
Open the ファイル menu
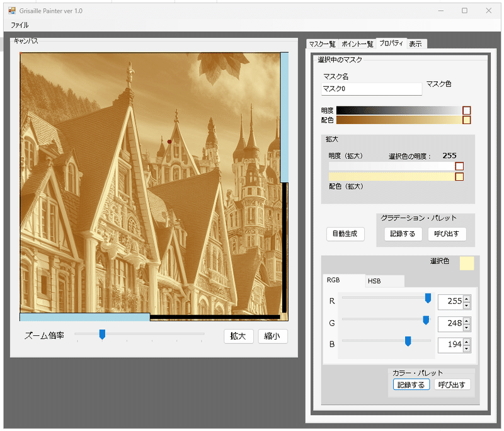(20, 25)
